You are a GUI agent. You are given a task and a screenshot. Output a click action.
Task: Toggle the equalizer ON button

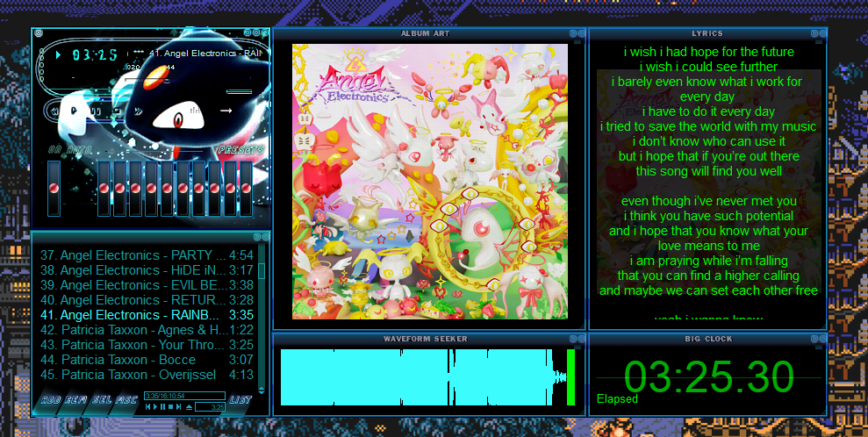[x=56, y=150]
